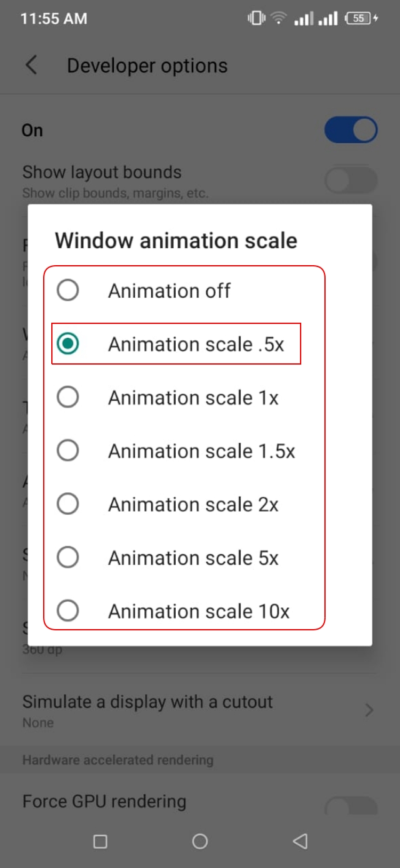Tap the back arrow beside Developer options
This screenshot has width=400, height=868.
pos(31,66)
